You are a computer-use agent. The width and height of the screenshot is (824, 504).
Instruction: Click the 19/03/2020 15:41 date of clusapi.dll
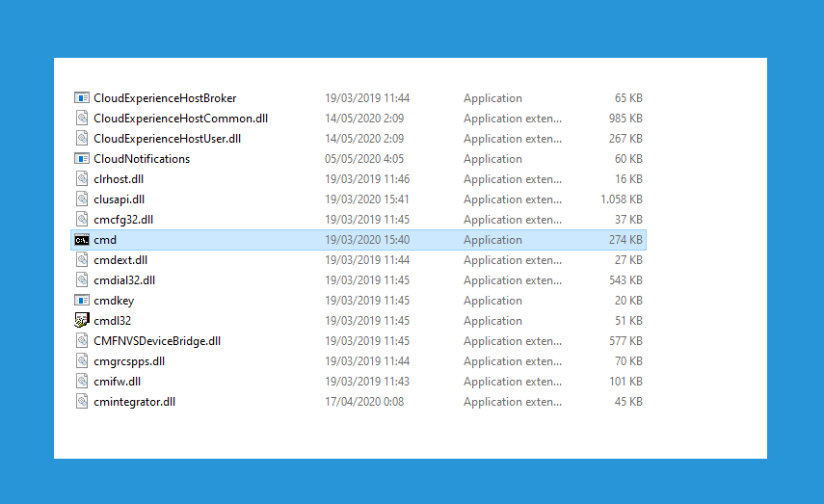click(x=367, y=199)
